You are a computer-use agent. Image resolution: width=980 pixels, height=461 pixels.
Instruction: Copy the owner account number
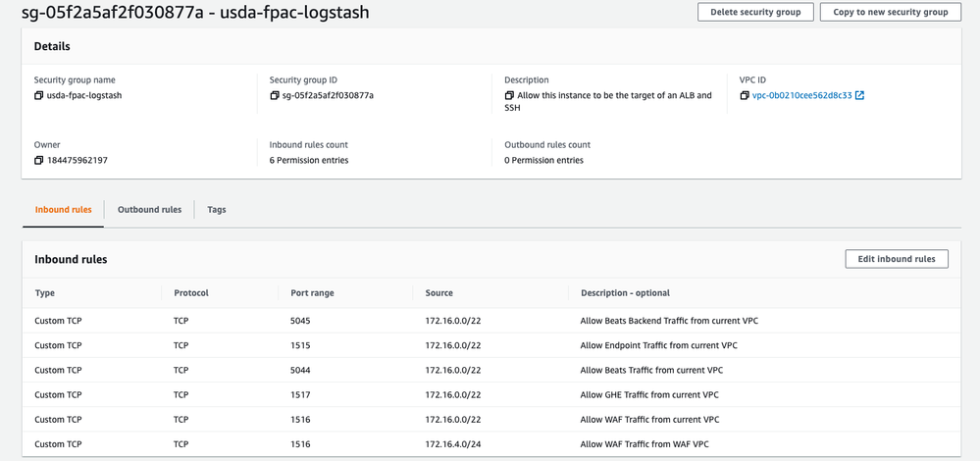pos(39,160)
